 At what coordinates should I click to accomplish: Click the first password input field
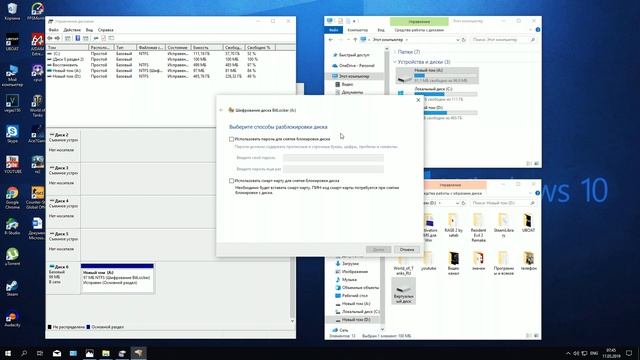(333, 158)
